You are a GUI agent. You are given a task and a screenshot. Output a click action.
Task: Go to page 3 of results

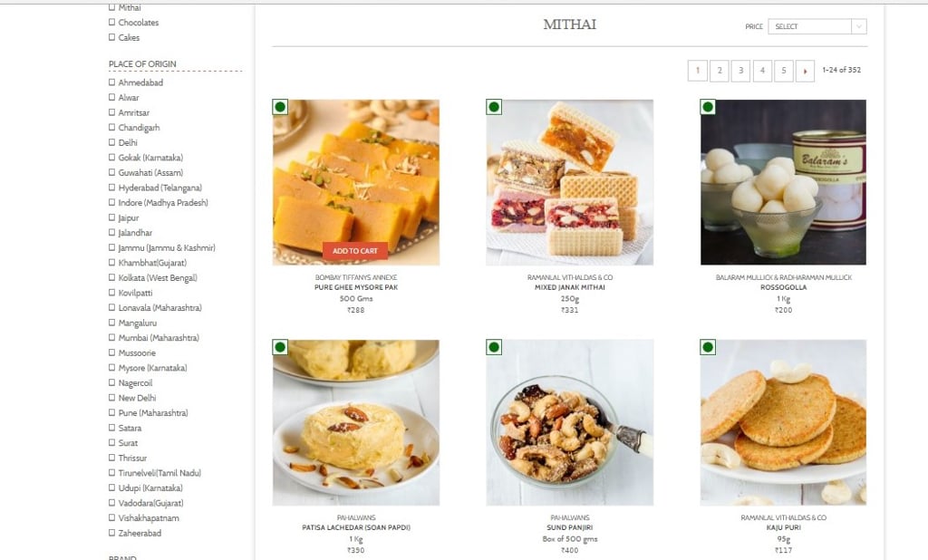[x=740, y=71]
